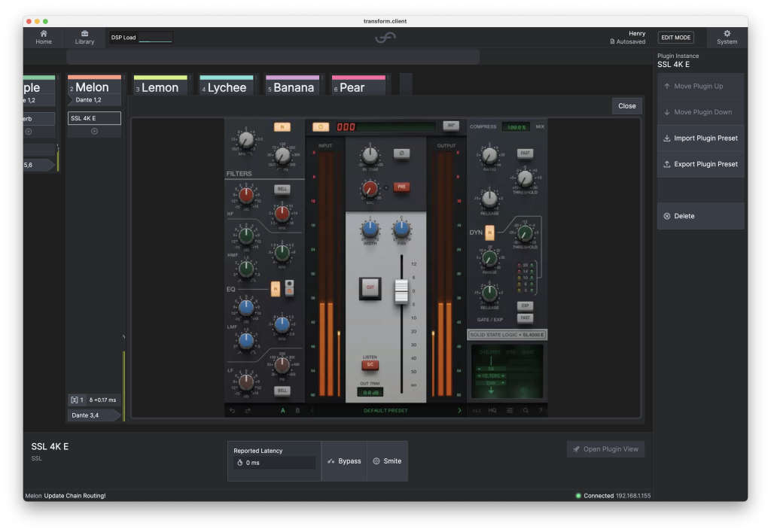Open the add plugin plus control under SSL 4K E

93,131
